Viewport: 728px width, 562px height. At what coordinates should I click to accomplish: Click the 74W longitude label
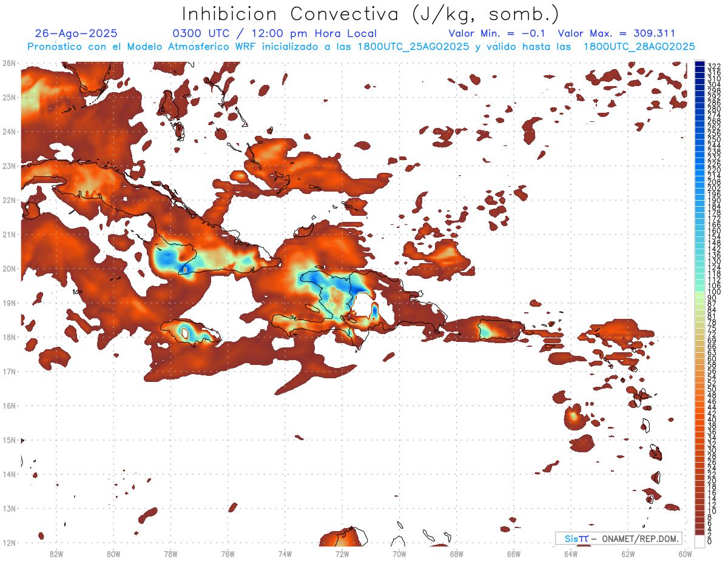(285, 554)
